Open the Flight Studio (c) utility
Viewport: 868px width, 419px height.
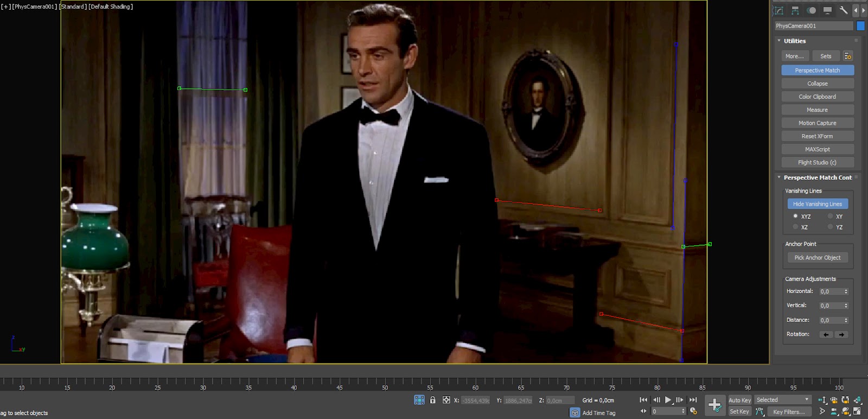point(818,162)
